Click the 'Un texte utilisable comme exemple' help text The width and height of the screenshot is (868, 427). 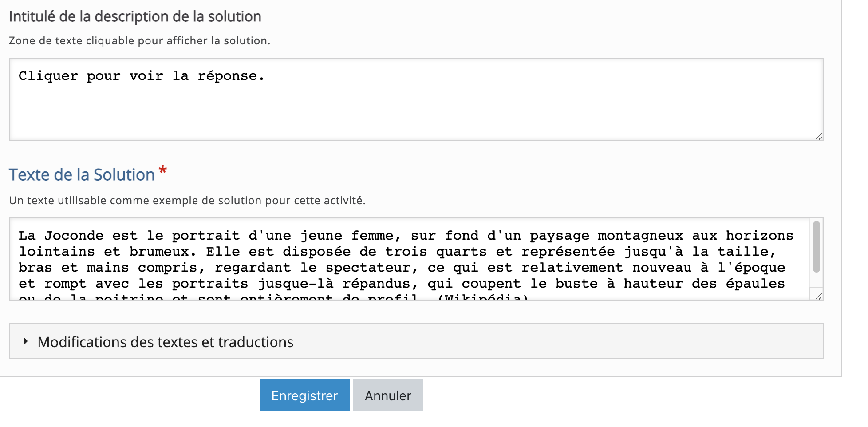tap(187, 201)
